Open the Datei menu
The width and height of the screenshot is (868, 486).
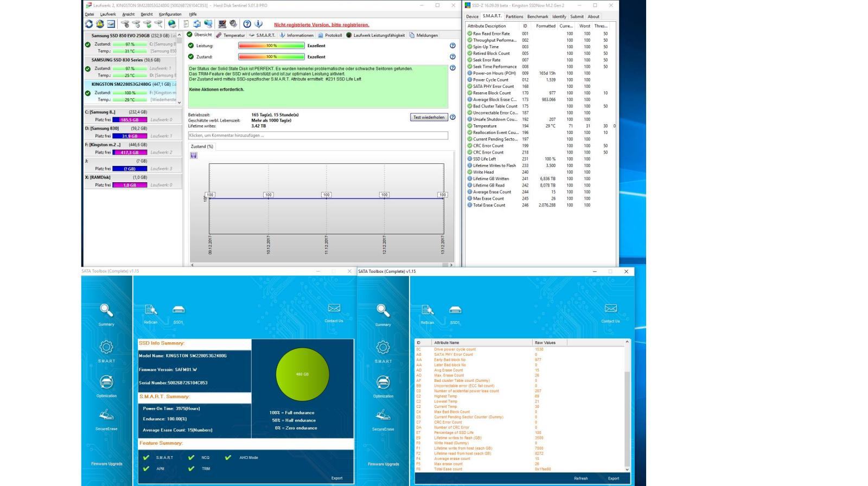coord(90,14)
